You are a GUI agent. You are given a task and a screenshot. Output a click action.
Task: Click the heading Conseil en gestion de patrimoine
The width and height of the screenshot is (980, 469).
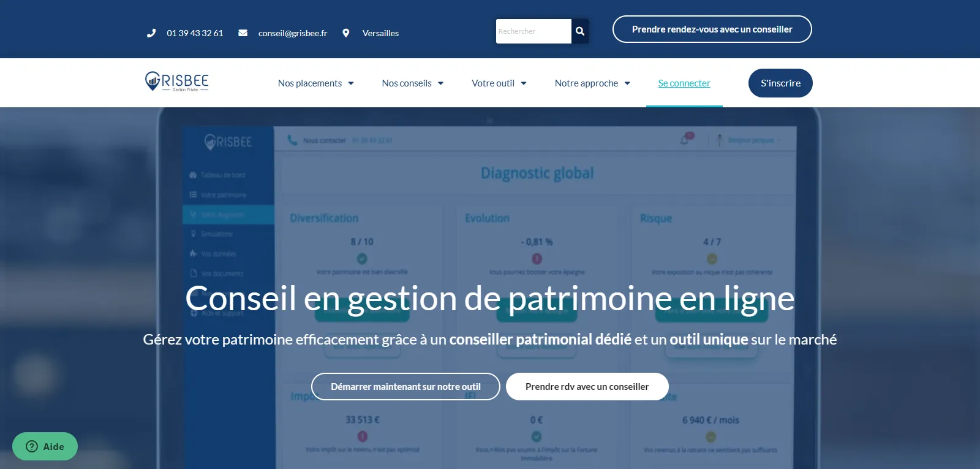tap(490, 299)
